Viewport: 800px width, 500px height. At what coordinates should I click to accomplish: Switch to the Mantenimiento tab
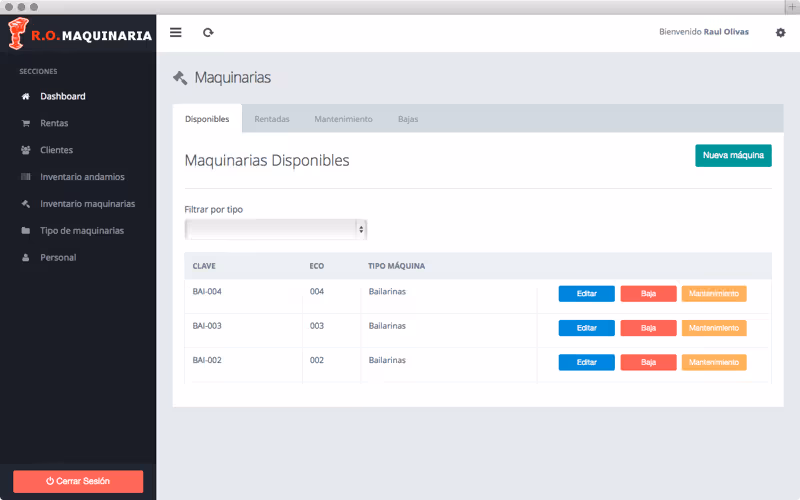pos(343,119)
